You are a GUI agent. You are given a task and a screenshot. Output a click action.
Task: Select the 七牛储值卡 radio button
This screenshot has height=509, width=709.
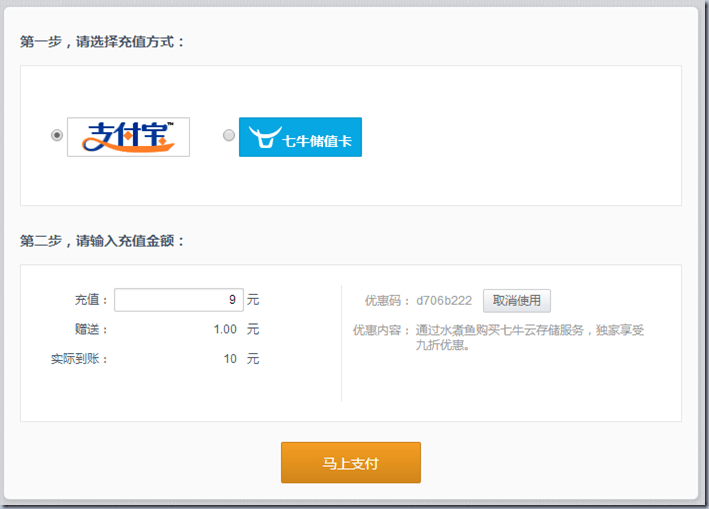click(x=229, y=135)
